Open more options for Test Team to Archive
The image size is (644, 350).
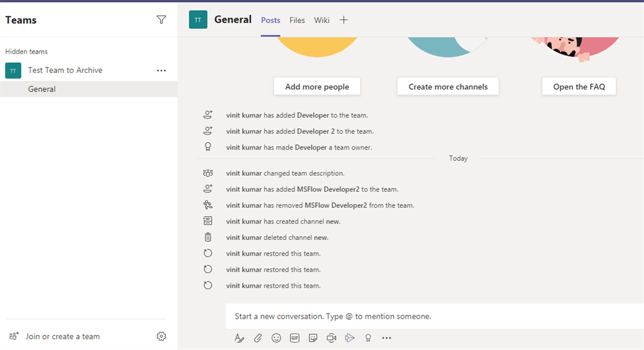click(x=162, y=70)
